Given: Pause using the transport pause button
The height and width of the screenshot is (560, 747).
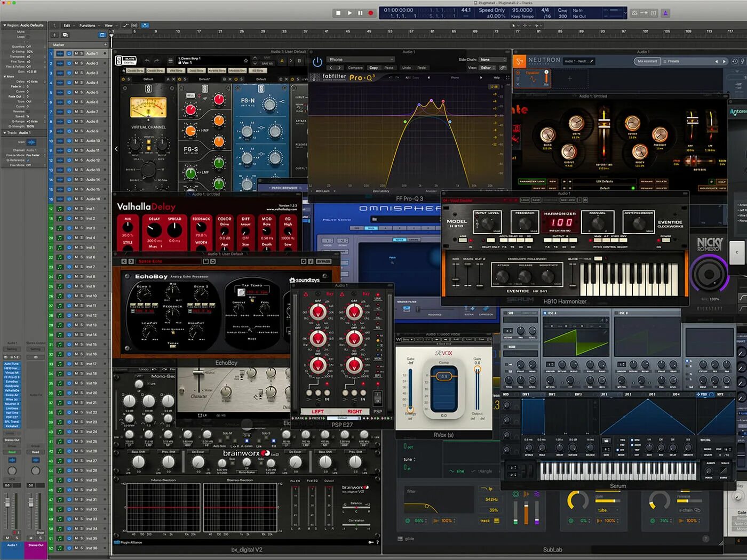Looking at the screenshot, I should tap(360, 13).
